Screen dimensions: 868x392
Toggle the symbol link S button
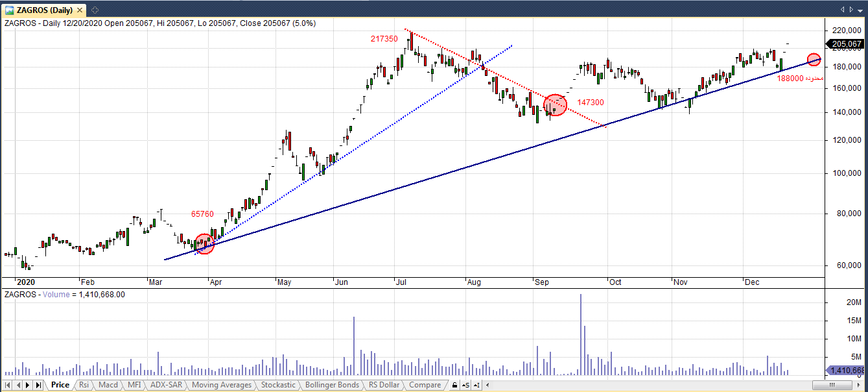pyautogui.click(x=467, y=386)
